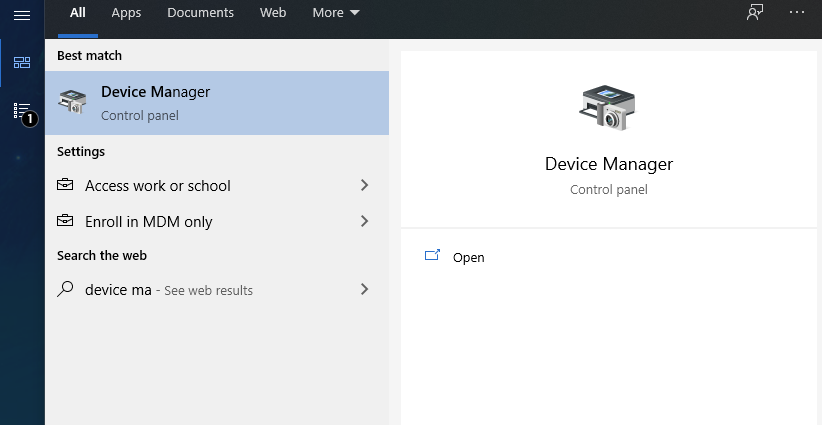Open the three-dots options menu
822x425 pixels.
coord(797,12)
